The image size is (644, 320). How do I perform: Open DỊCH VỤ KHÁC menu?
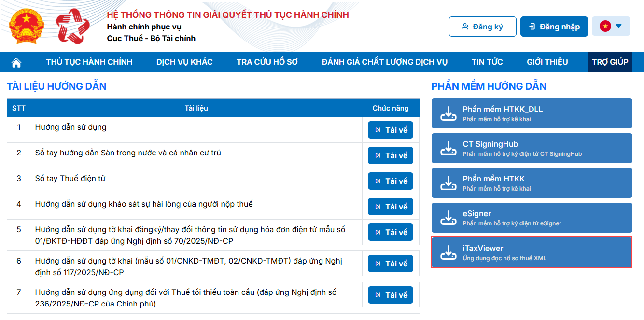(184, 62)
